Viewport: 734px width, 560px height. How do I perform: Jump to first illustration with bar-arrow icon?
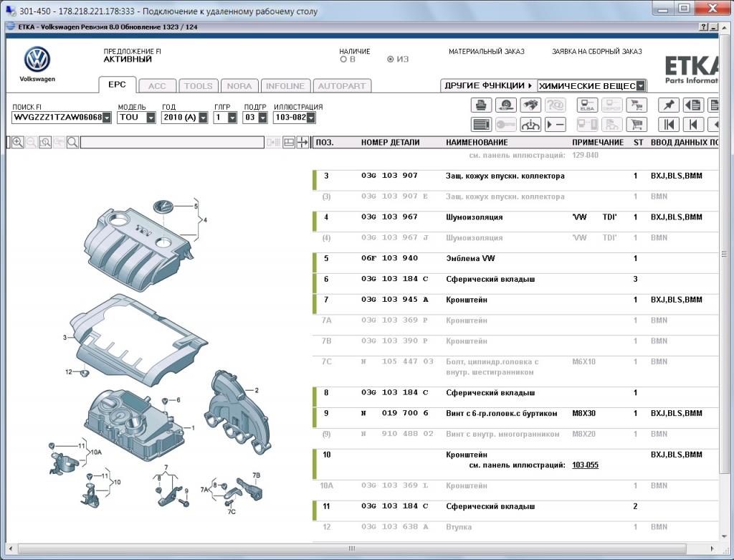[x=669, y=125]
